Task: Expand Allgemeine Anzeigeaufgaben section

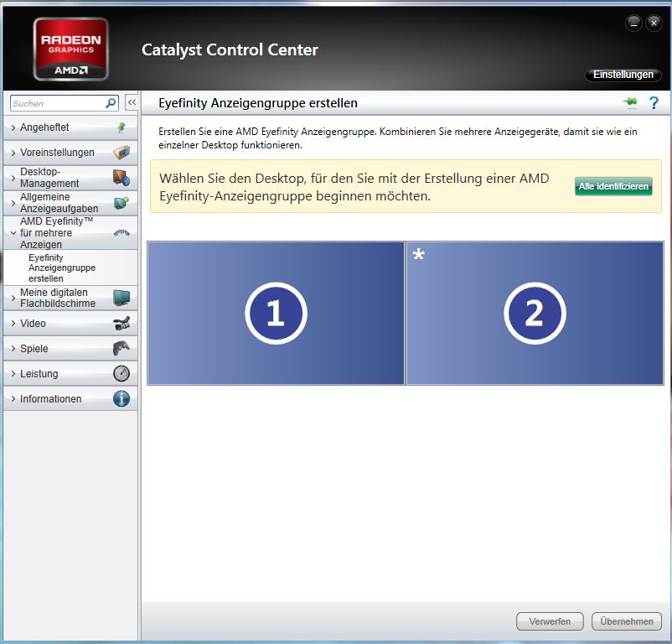Action: point(13,202)
